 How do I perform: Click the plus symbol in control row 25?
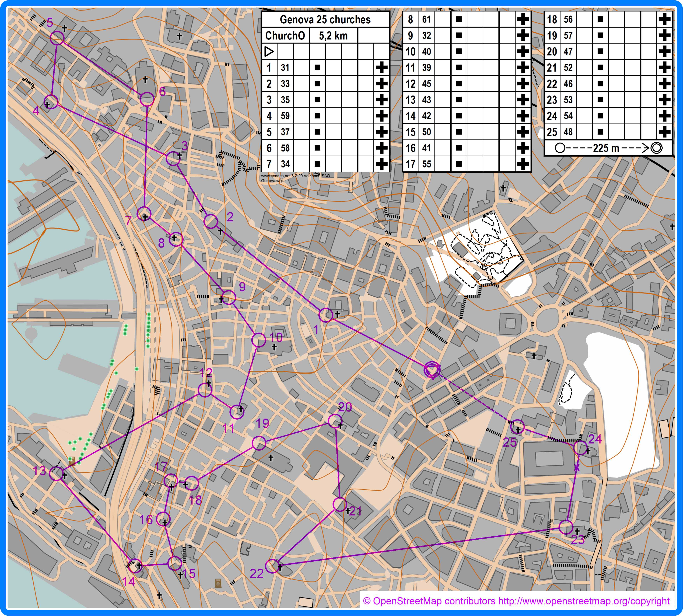[x=665, y=132]
